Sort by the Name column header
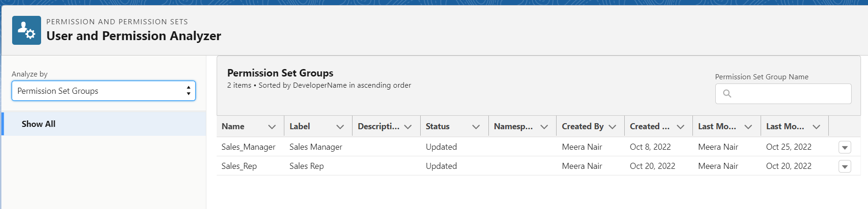The width and height of the screenshot is (868, 209). click(233, 126)
